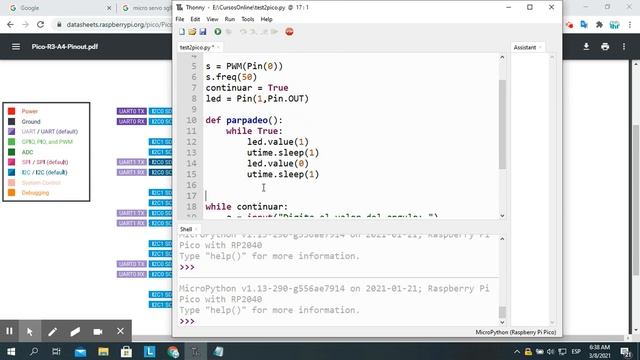
Task: Go forward in Chrome browser
Action: pyautogui.click(x=25, y=24)
